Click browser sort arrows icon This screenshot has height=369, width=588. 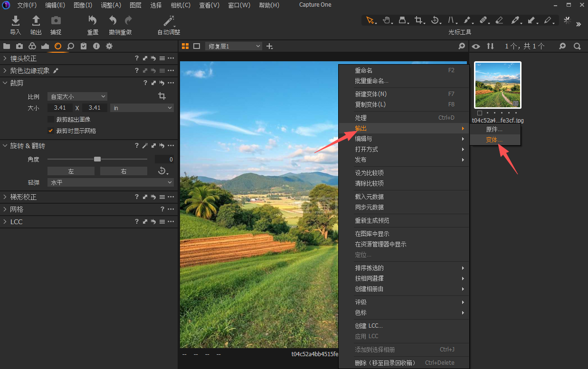(491, 46)
